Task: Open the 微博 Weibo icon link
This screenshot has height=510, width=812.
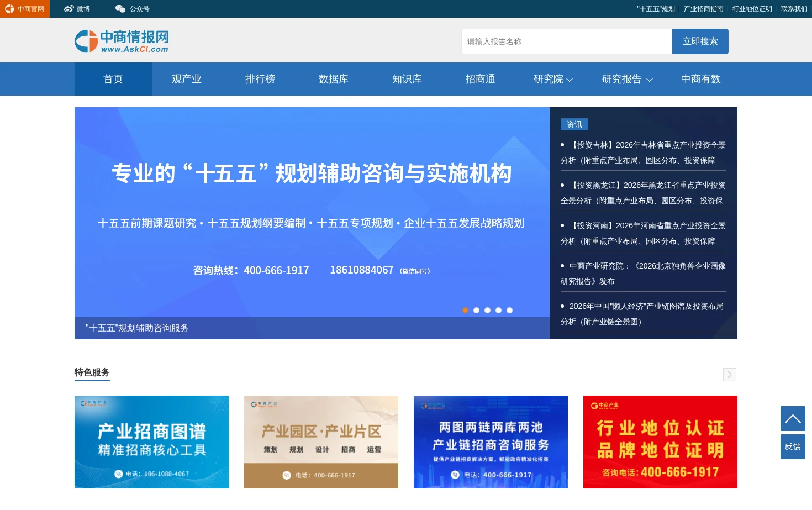Action: [69, 9]
